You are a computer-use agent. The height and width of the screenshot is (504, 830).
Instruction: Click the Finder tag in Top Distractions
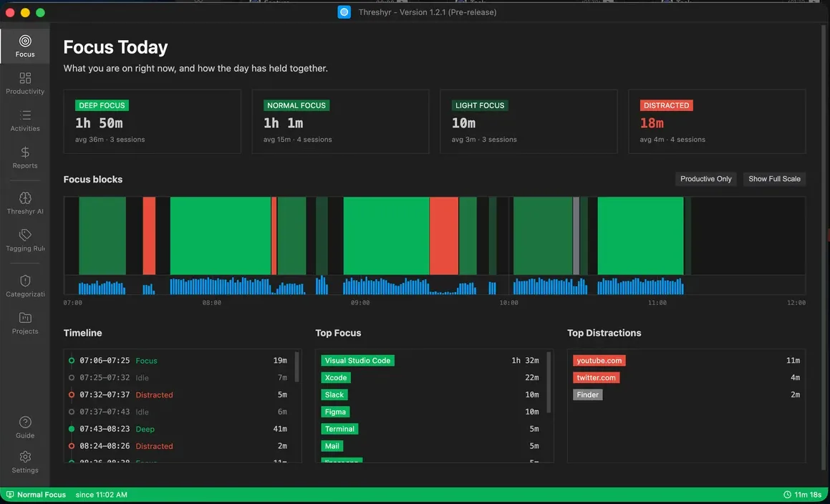point(587,394)
